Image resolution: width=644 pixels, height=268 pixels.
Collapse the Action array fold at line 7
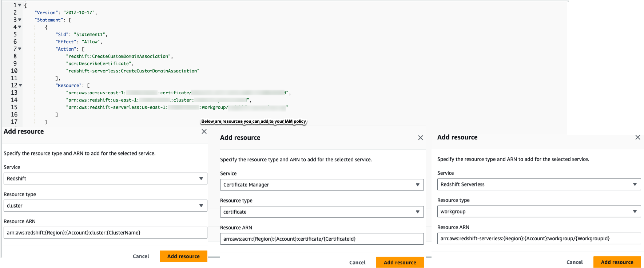(20, 49)
